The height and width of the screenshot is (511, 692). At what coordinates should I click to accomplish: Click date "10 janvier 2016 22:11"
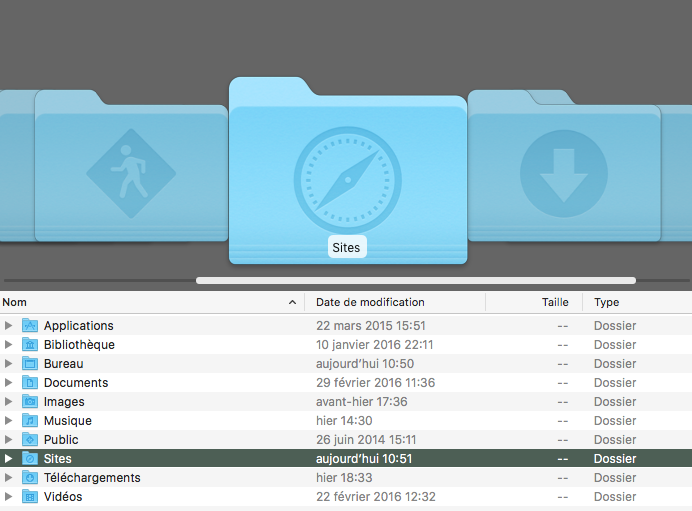point(375,345)
